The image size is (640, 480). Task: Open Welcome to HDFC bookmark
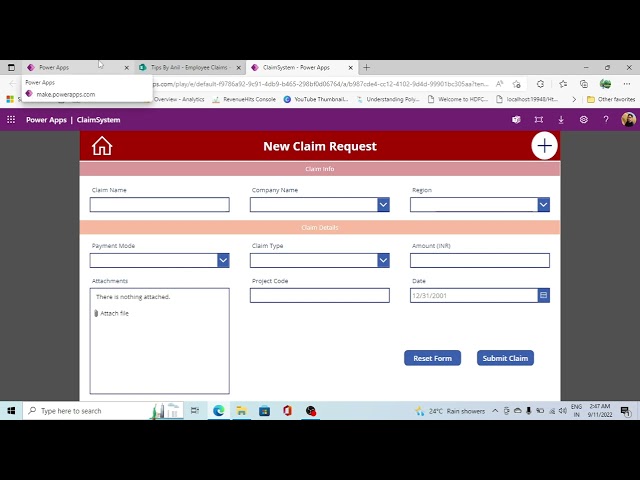click(458, 99)
